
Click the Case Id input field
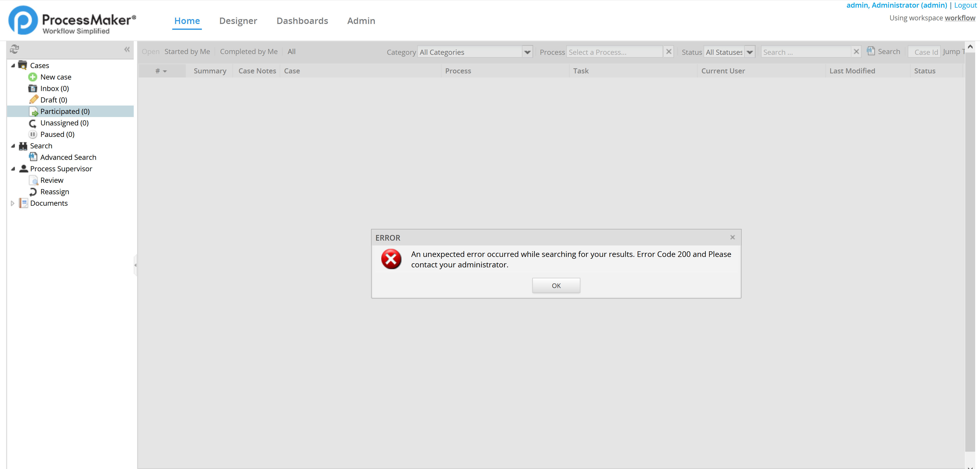(x=924, y=52)
